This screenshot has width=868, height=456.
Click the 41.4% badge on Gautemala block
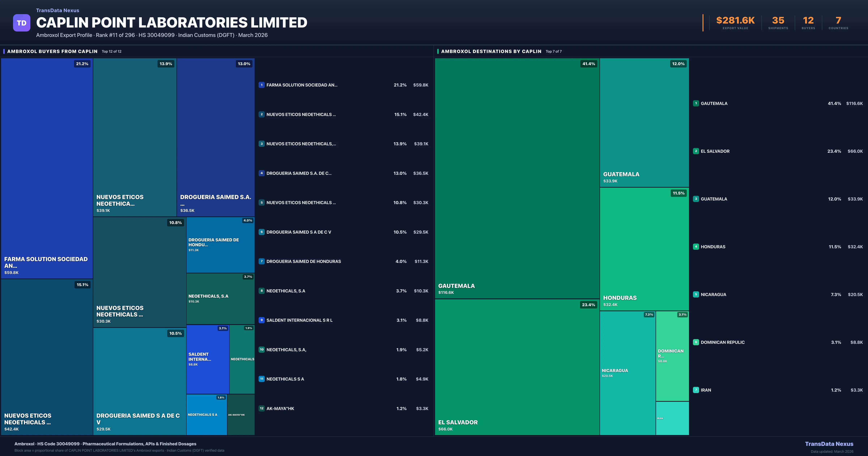pos(588,64)
